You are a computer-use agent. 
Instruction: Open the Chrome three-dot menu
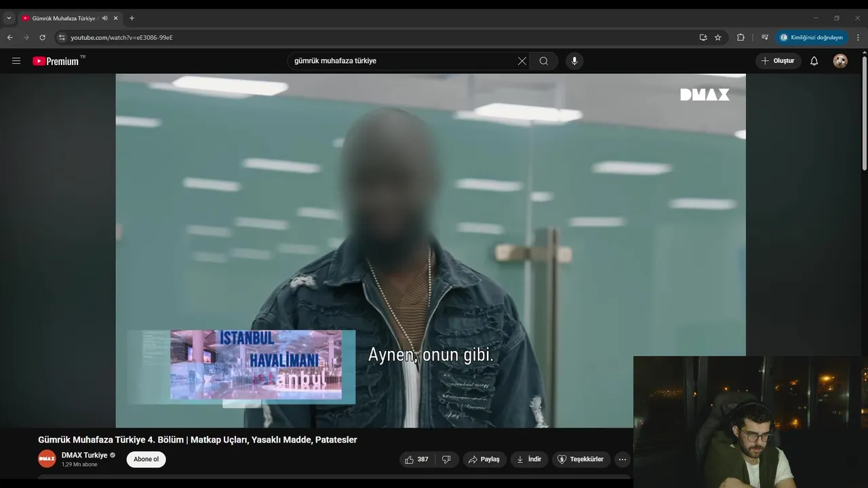(x=858, y=37)
